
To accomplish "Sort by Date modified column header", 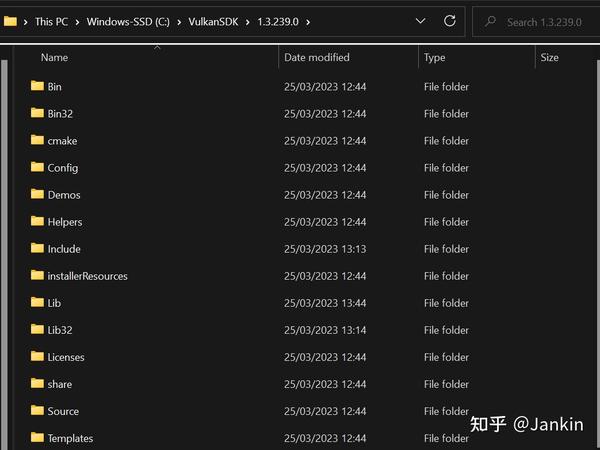I will pos(317,57).
